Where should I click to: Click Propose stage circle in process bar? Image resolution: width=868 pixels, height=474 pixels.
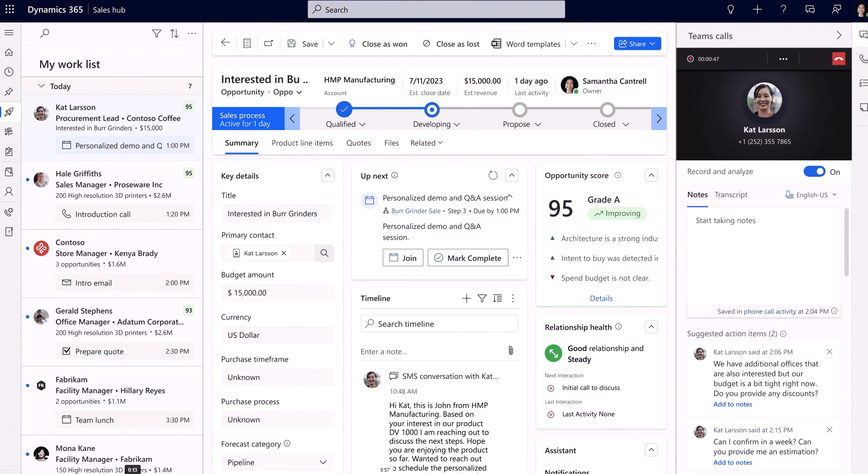click(x=520, y=110)
